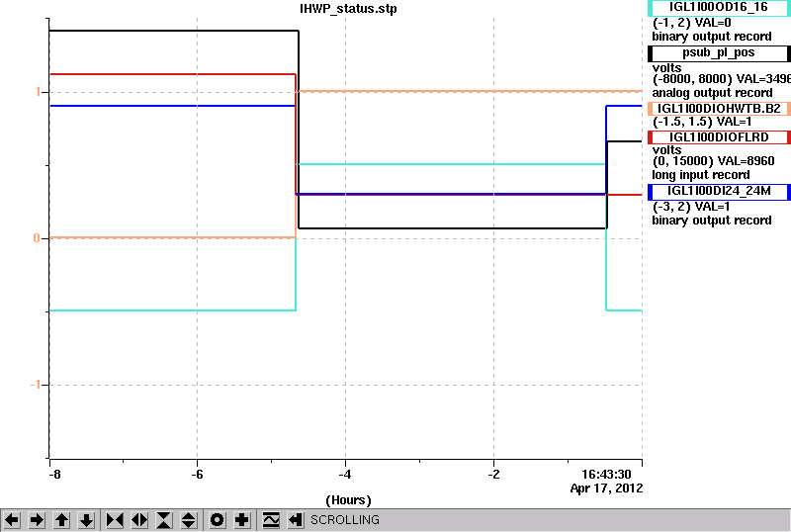The height and width of the screenshot is (532, 791).
Task: Click the 'analog output record' description
Action: [712, 93]
